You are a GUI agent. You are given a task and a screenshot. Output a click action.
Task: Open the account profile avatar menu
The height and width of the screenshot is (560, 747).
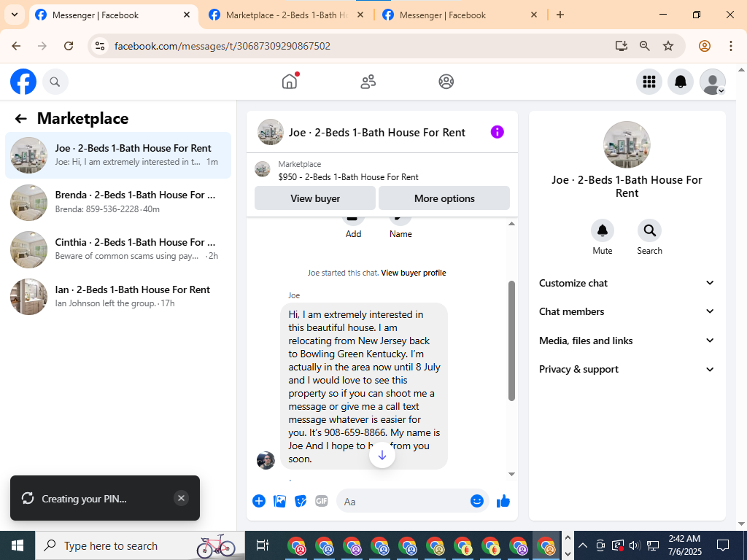(712, 82)
